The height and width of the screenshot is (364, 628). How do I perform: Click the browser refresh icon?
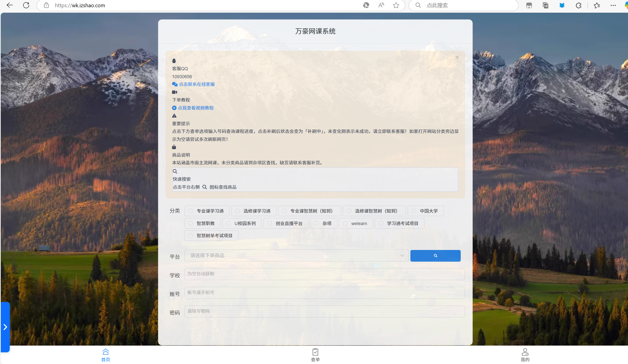[26, 5]
